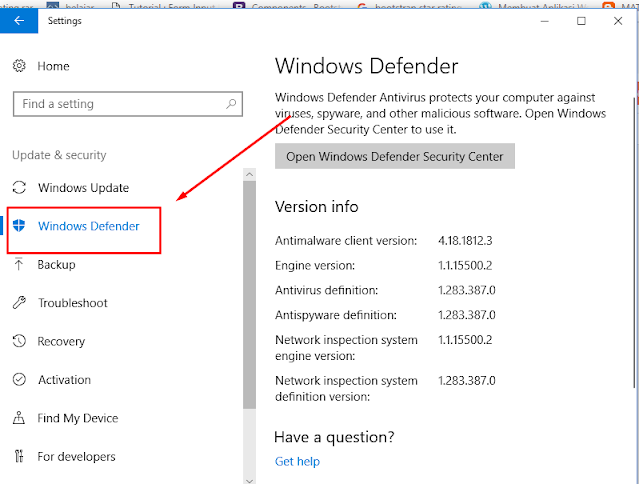Open Windows Defender Security Center button
The image size is (639, 484).
[394, 156]
